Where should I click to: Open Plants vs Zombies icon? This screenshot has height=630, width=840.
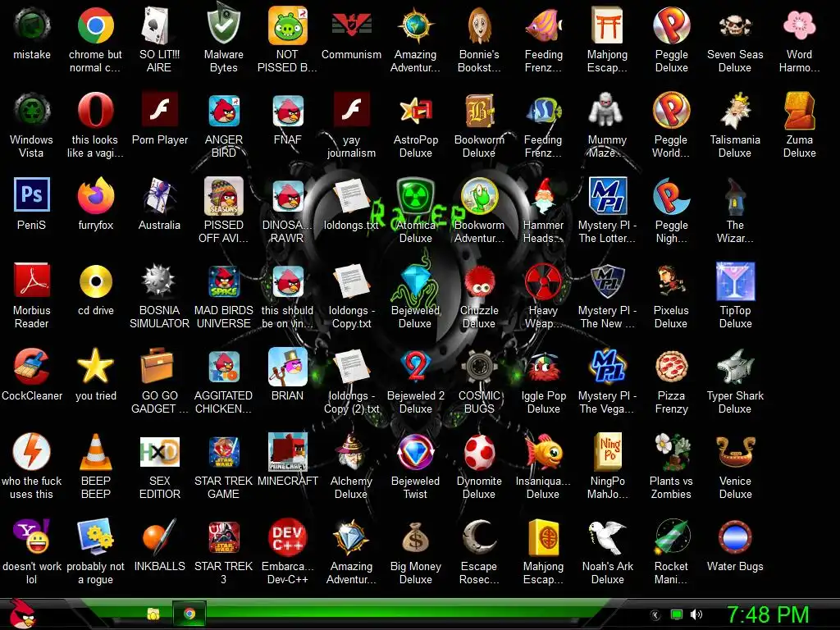click(x=671, y=452)
